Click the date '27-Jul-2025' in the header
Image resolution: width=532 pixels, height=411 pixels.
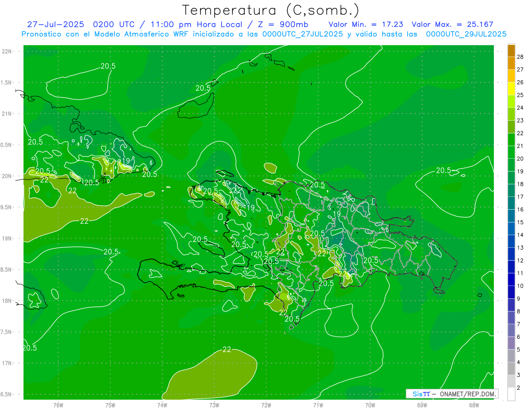(x=56, y=24)
